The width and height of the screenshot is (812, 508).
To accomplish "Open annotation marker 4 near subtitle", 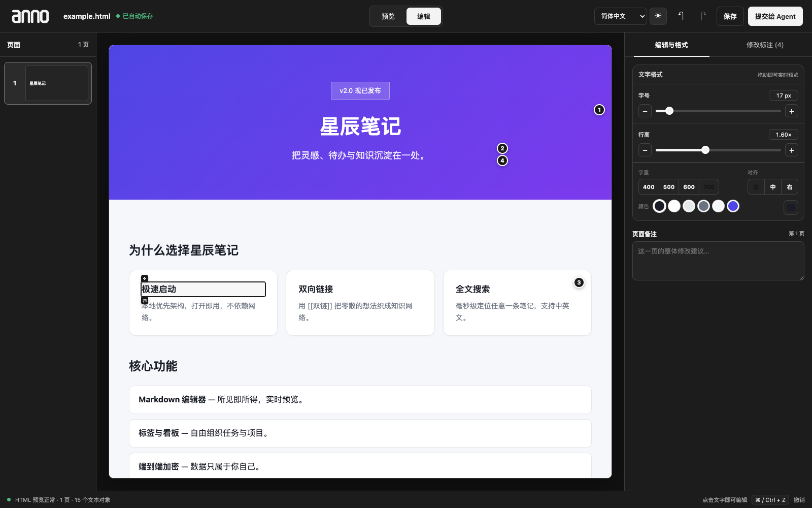I will (502, 161).
